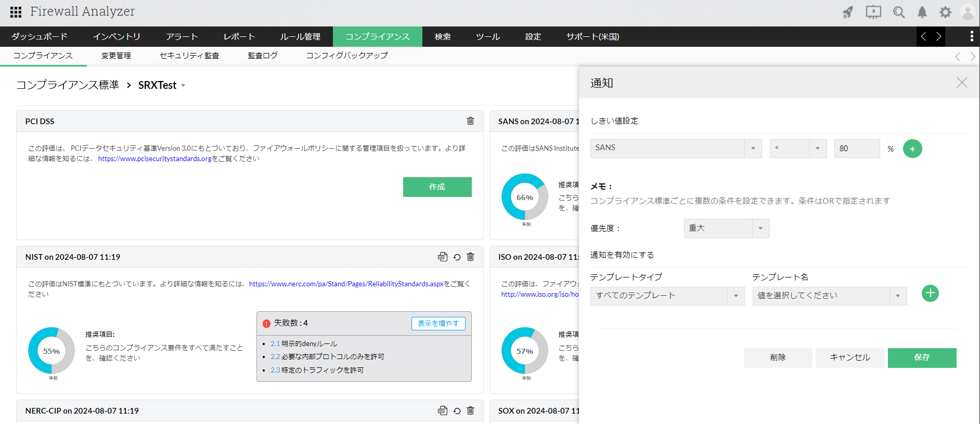Add notification template using plus icon
980x424 pixels.
[x=930, y=294]
